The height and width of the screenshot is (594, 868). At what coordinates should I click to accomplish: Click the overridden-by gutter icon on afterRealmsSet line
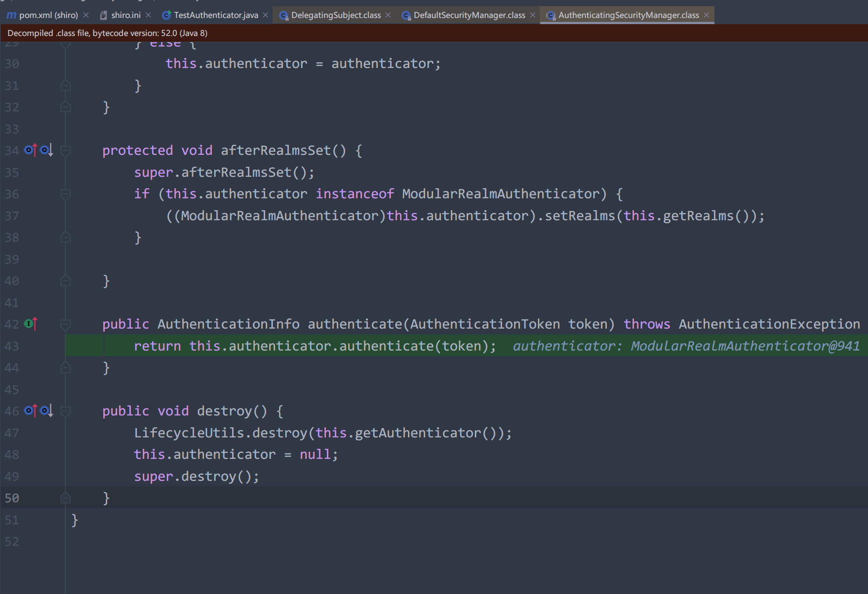46,150
